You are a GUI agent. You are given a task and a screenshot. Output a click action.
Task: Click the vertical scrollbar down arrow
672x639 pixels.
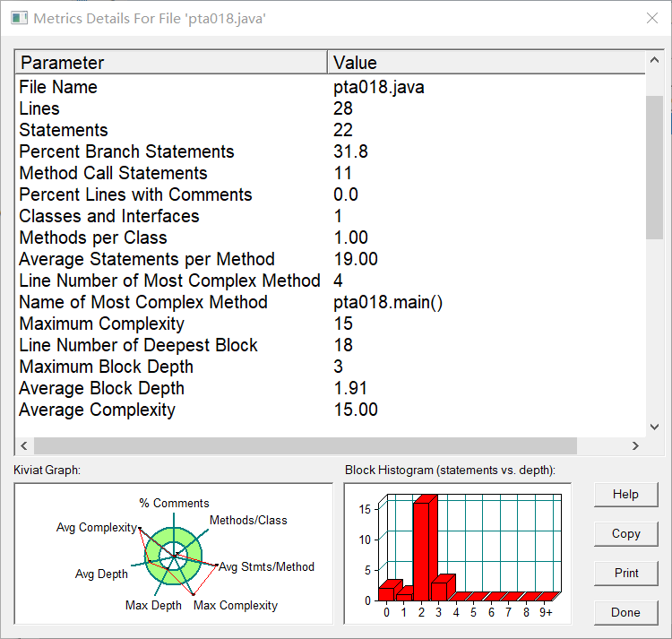coord(654,427)
